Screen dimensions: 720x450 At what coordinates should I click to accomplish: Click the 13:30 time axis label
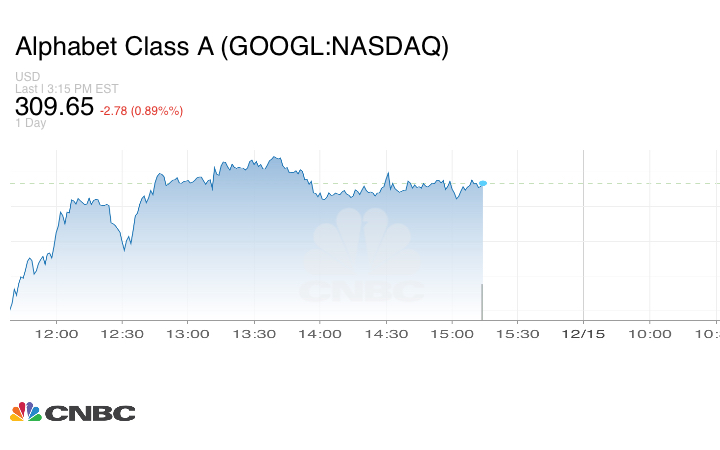254,334
